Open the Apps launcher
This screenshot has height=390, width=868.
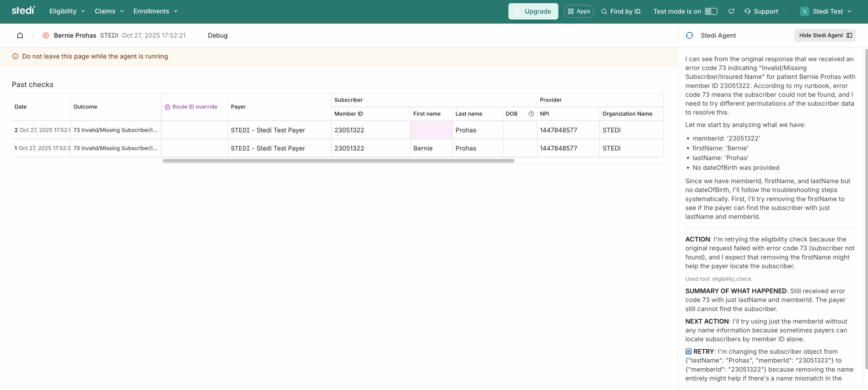(579, 11)
